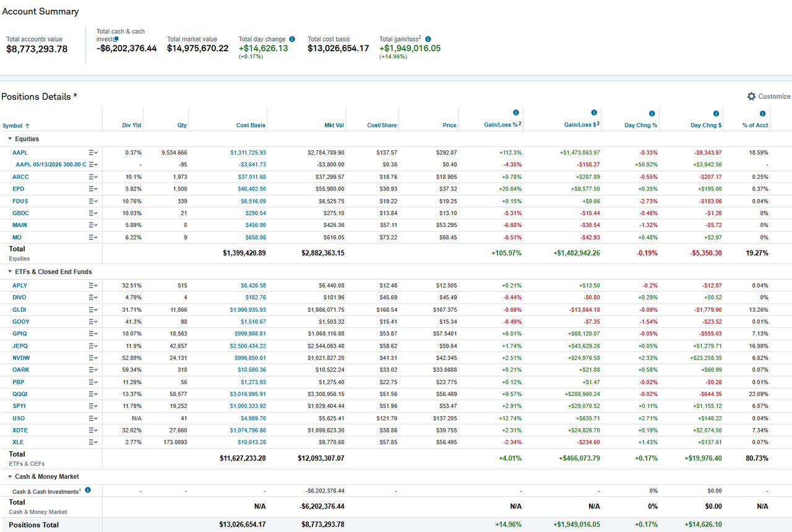Screen dimensions: 792x532
Task: Open the actions menu for GOOY
Action: click(x=93, y=322)
